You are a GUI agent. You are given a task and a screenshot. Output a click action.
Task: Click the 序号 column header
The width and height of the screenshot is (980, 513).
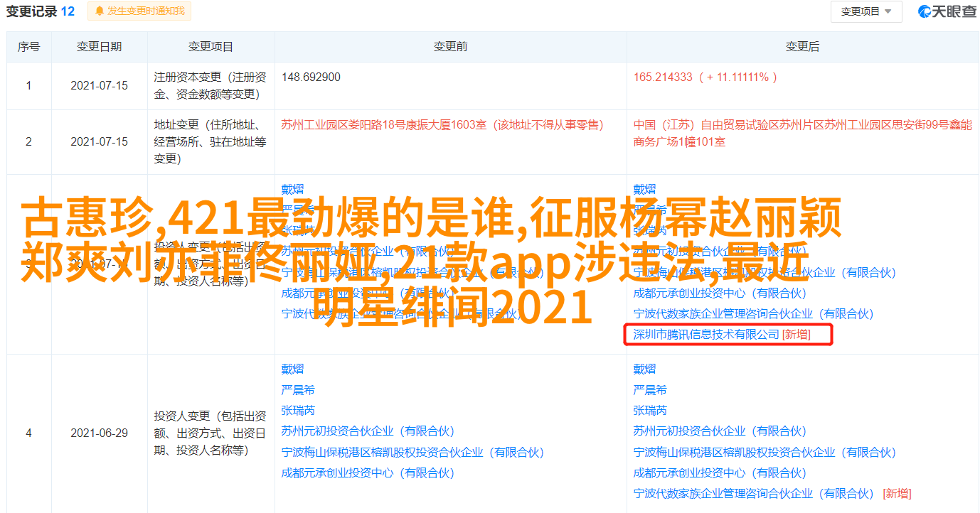[29, 47]
